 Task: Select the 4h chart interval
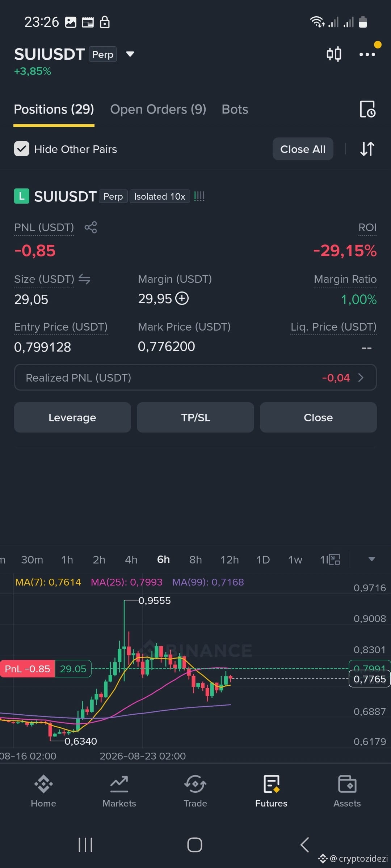pos(131,560)
